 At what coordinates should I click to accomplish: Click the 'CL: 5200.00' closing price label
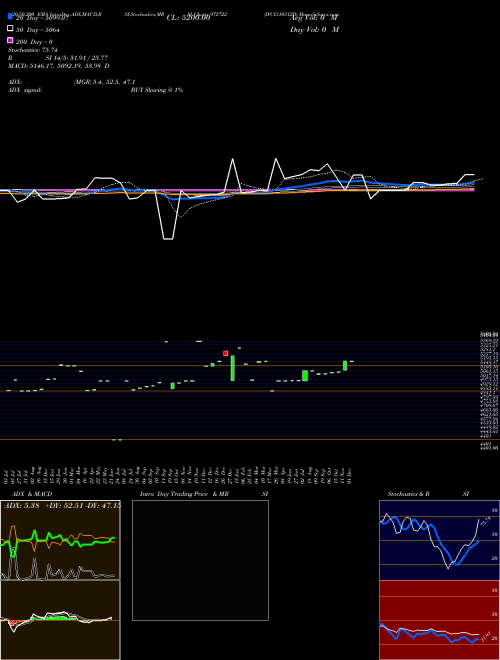[x=188, y=18]
